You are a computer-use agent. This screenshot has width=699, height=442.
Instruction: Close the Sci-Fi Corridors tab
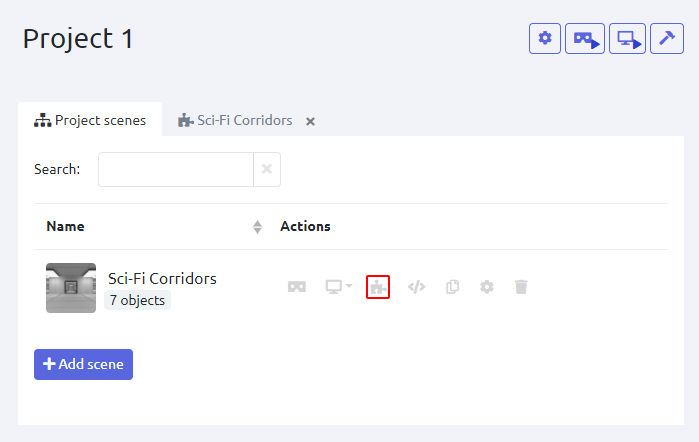pyautogui.click(x=310, y=121)
